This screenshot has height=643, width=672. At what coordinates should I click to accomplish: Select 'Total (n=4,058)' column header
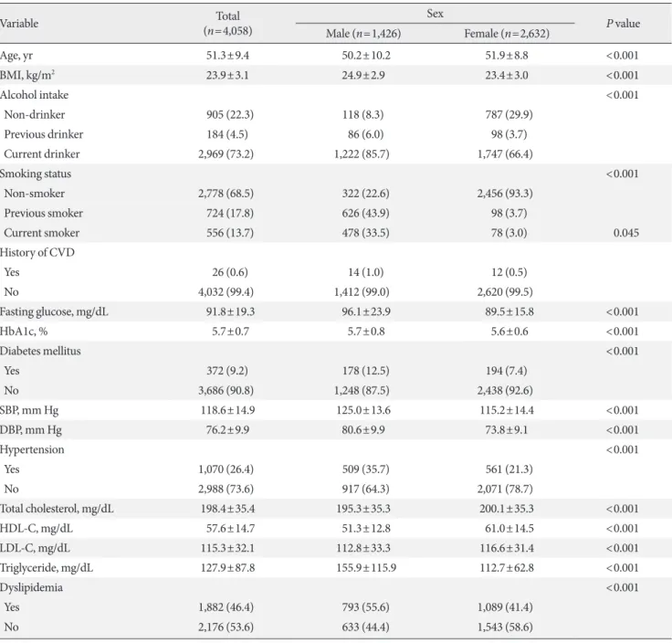point(227,24)
